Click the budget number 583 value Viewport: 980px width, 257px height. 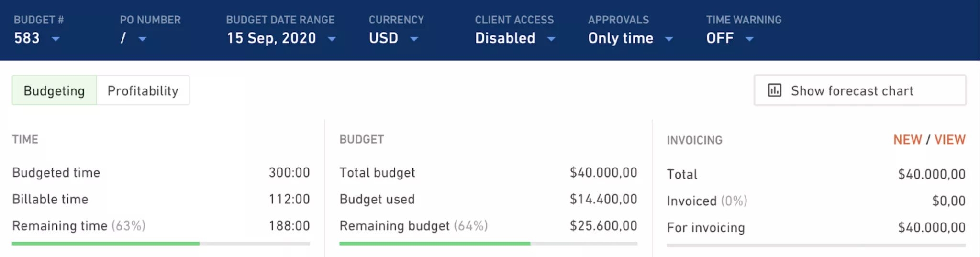pos(27,38)
